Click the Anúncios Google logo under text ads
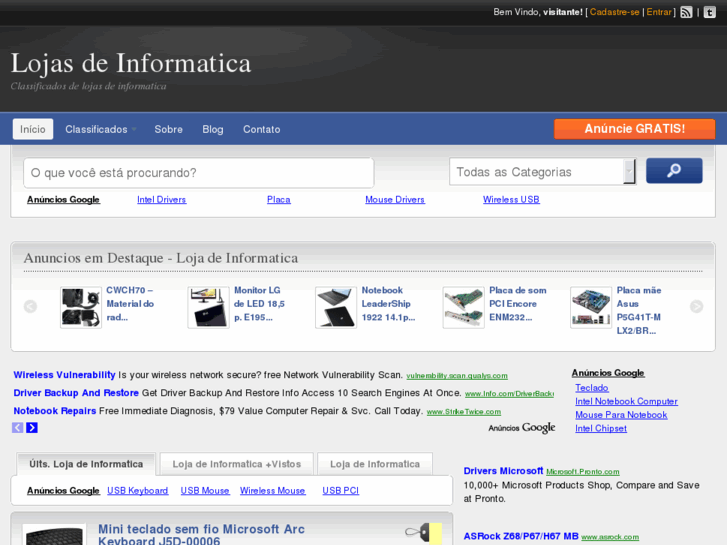Viewport: 727px width, 545px height. (522, 428)
